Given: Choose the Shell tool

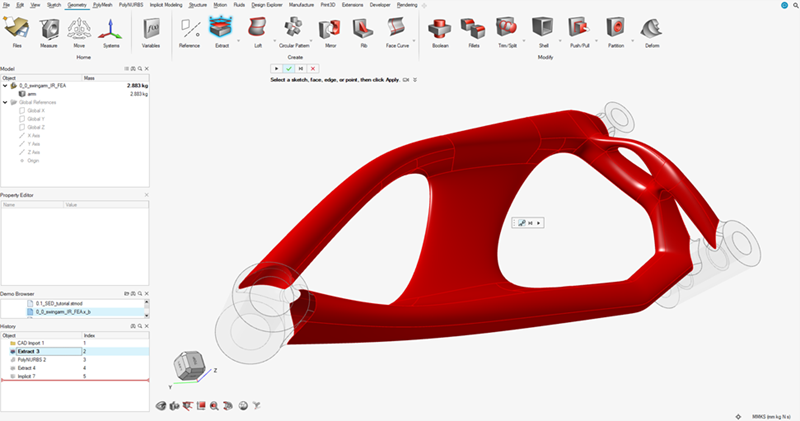Looking at the screenshot, I should (543, 30).
